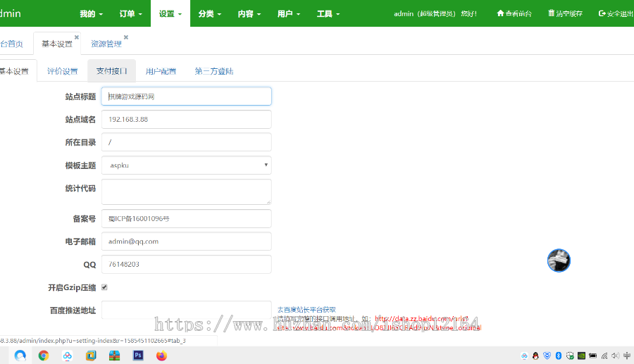Screen dimensions: 634x364
Task: Open Google Chrome from the taskbar
Action: point(44,356)
